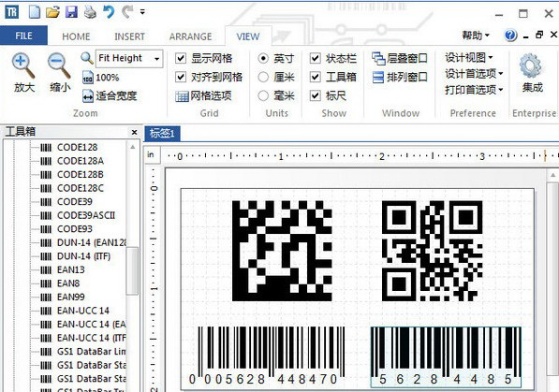Screen dimensions: 559x392
Task: Open a file with the folder icon
Action: click(52, 12)
